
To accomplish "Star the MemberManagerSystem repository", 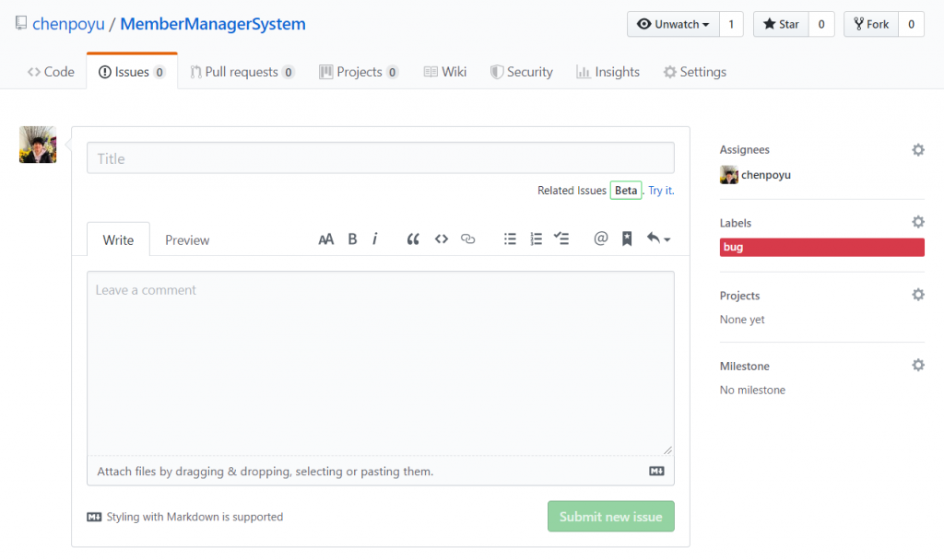I will coord(781,24).
